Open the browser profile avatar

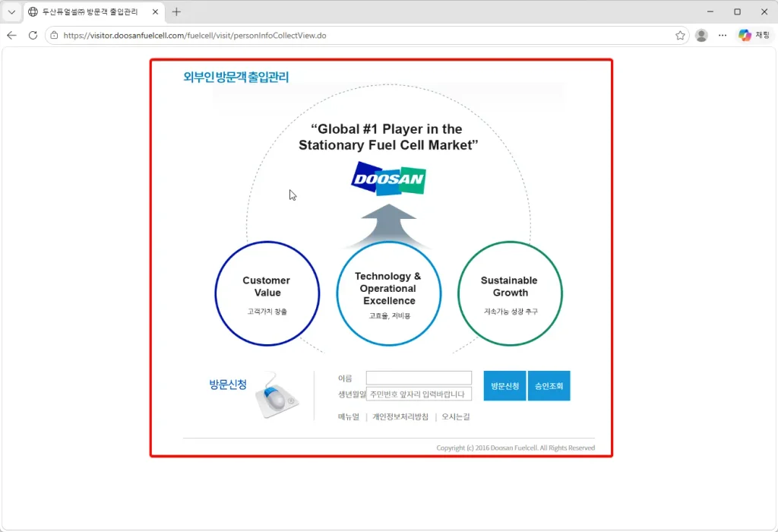coord(701,35)
